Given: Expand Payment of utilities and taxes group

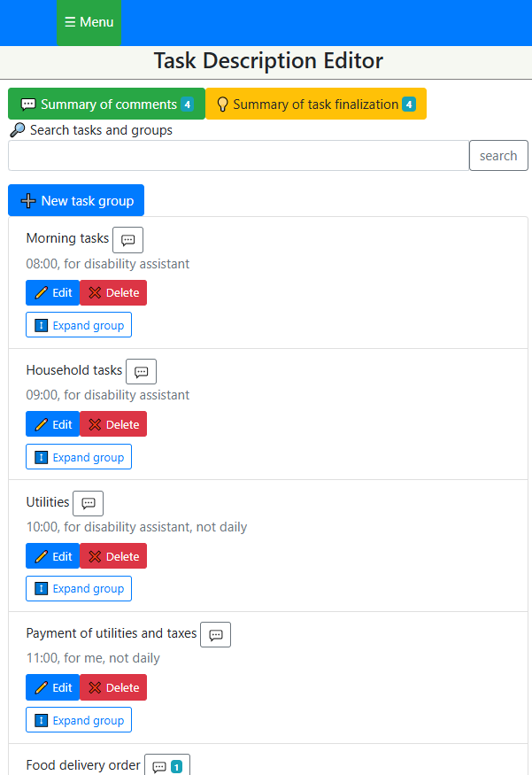Looking at the screenshot, I should tap(79, 720).
